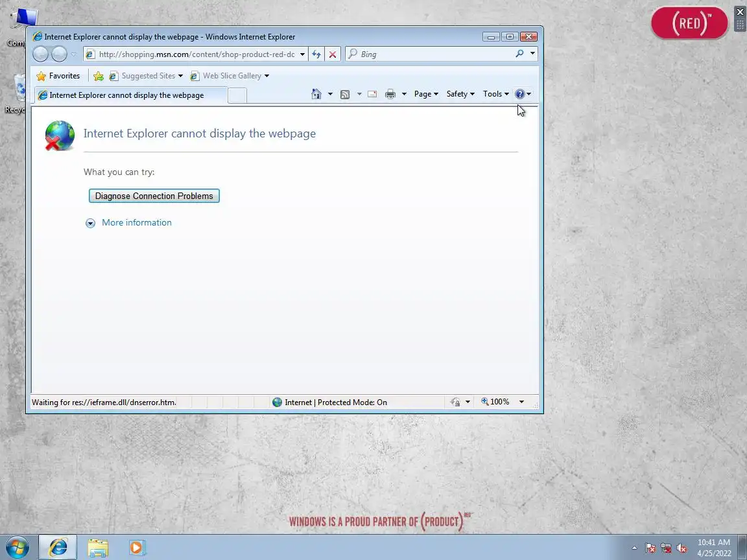
Task: Launch Windows Media Player from taskbar
Action: [x=137, y=547]
